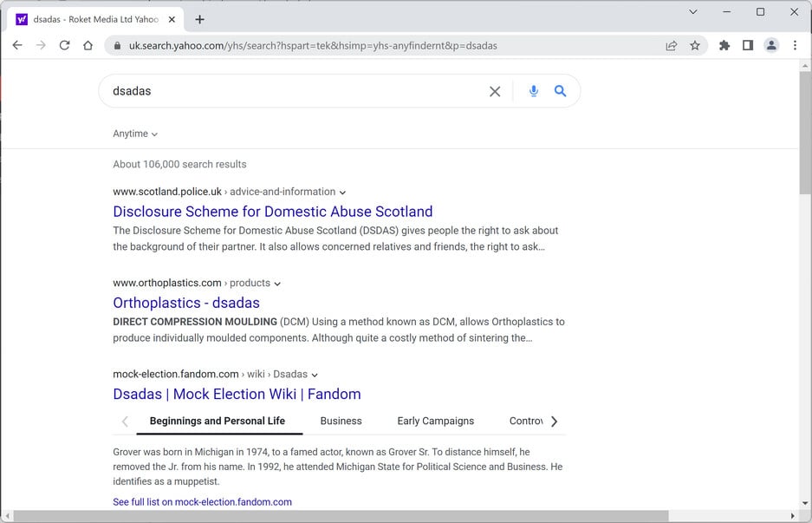Switch to the Early Campaigns tab
The image size is (812, 523).
click(x=435, y=421)
